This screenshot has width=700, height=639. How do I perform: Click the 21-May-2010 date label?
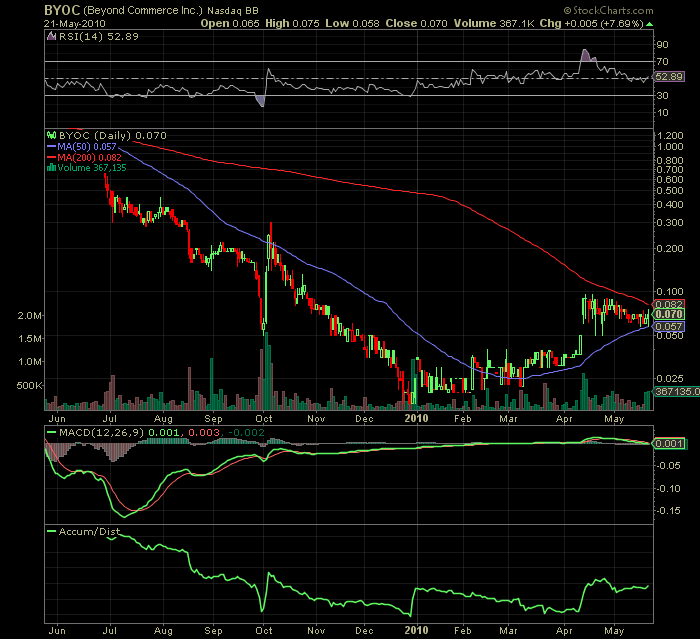pyautogui.click(x=75, y=24)
